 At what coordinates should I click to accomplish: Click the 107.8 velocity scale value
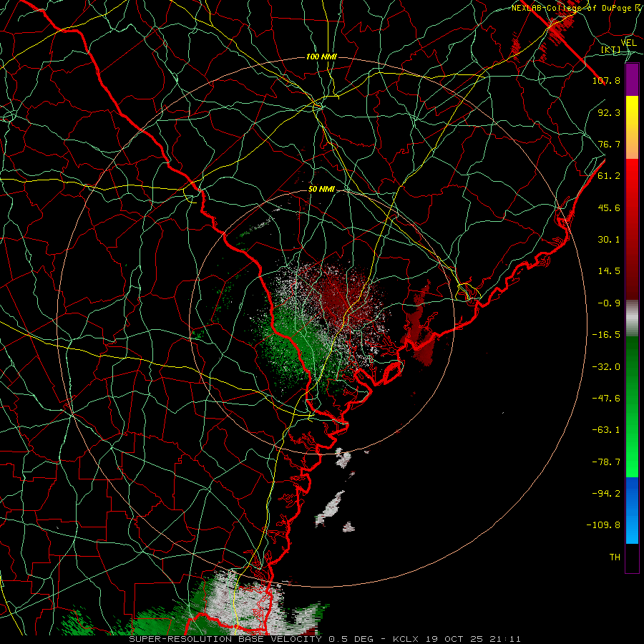[606, 80]
